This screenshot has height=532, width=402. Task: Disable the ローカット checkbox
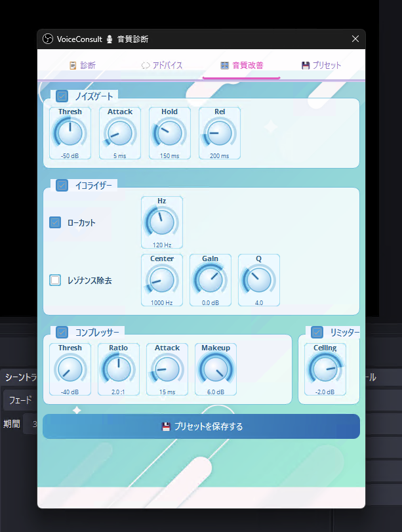tap(55, 222)
